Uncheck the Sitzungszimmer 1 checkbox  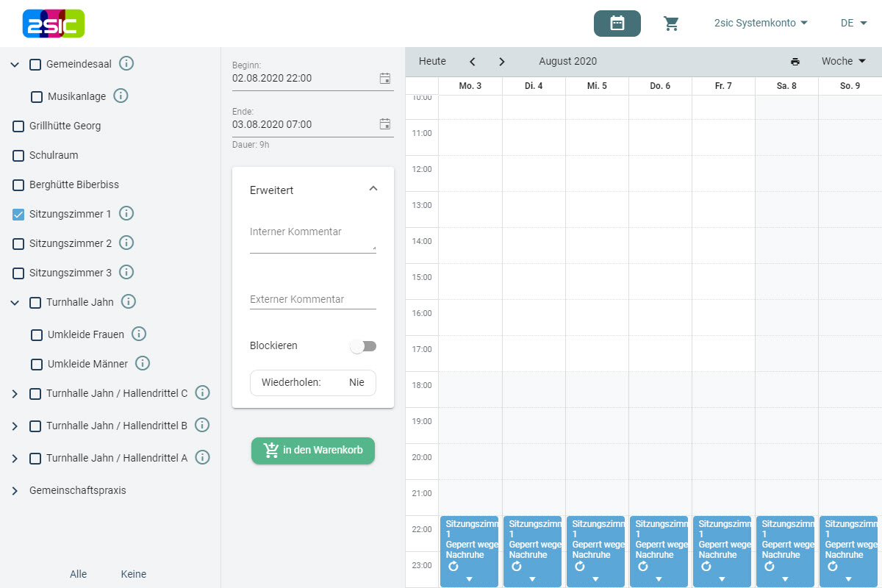[19, 215]
